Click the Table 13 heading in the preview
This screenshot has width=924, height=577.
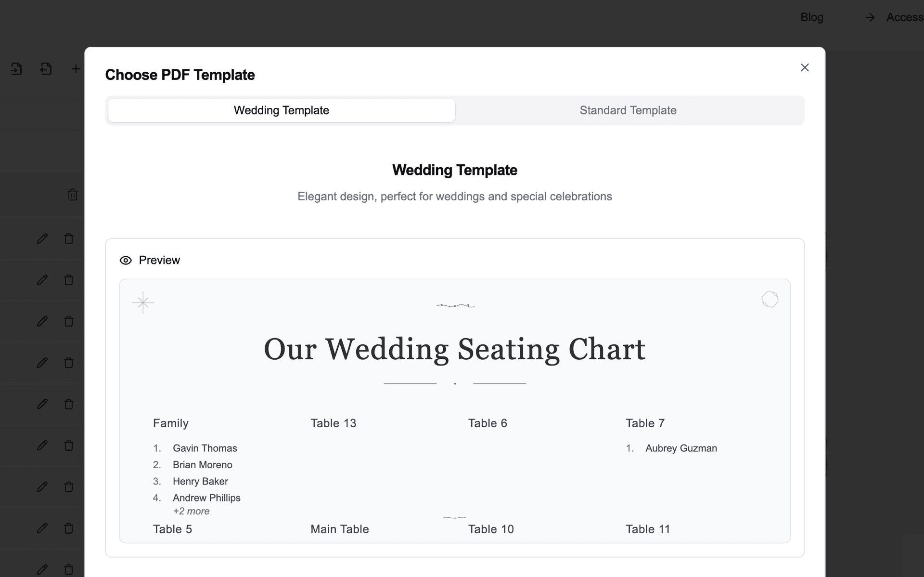[334, 423]
